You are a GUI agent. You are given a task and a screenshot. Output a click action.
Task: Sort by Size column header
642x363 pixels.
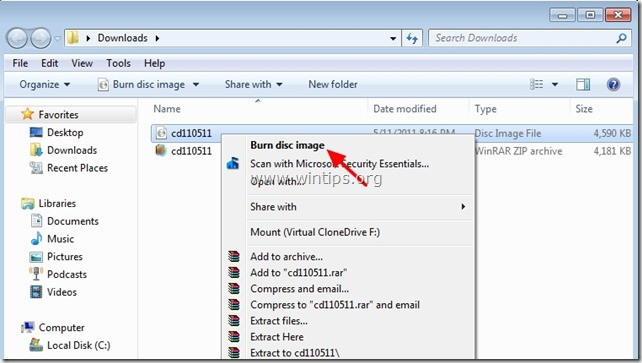(584, 109)
